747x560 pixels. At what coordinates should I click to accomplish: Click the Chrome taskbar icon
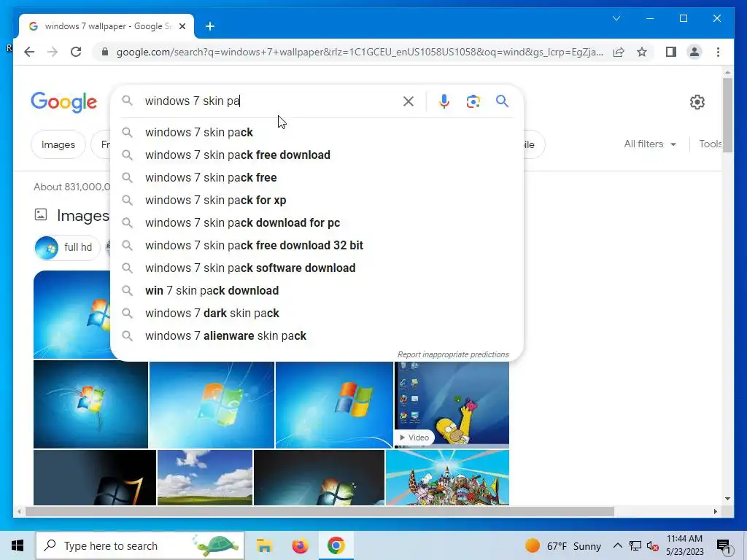tap(336, 545)
